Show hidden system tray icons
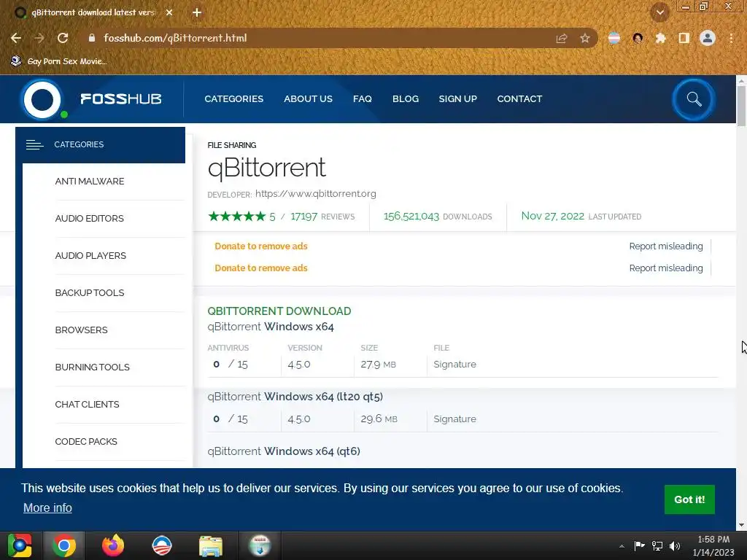 click(x=622, y=546)
